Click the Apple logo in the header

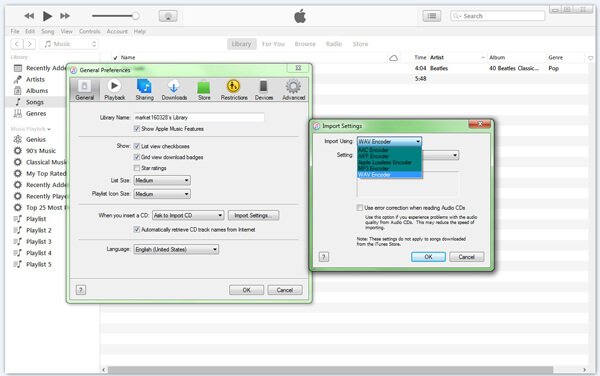[300, 16]
